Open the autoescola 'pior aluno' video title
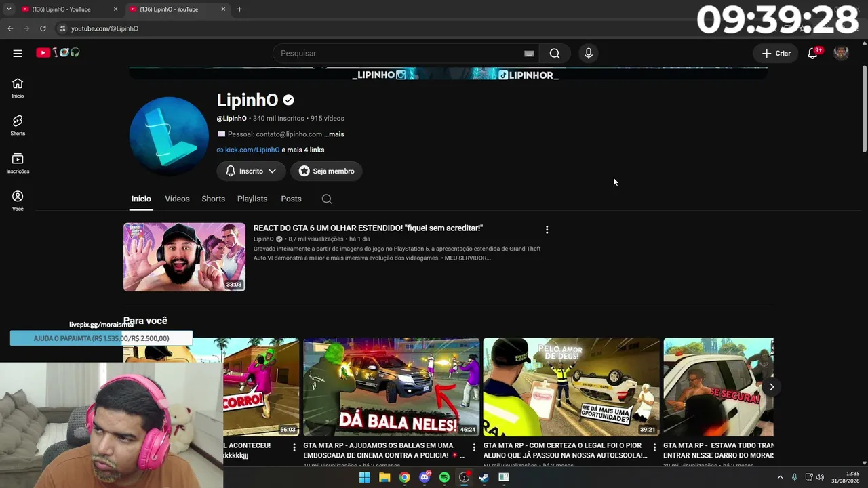This screenshot has height=488, width=868. (565, 450)
